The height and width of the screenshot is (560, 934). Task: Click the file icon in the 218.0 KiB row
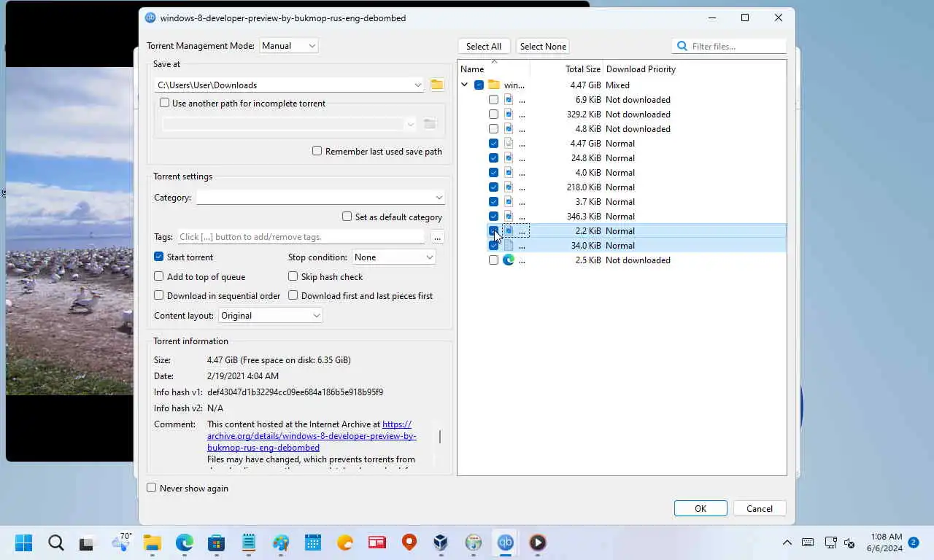point(509,187)
